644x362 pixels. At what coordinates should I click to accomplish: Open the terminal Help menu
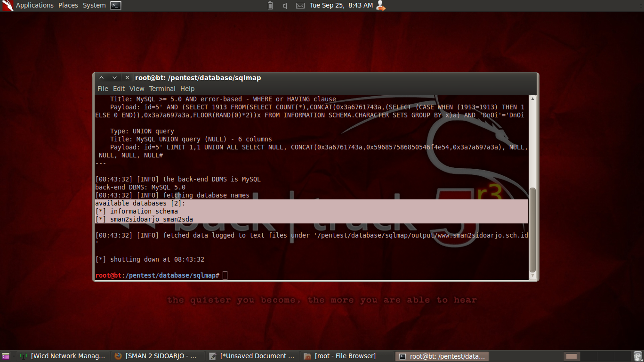pyautogui.click(x=187, y=89)
